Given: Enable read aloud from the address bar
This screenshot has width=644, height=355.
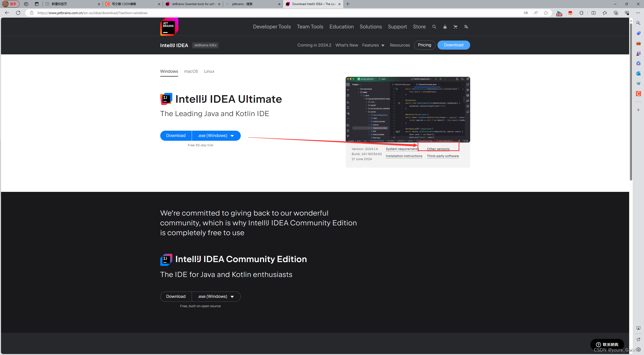Looking at the screenshot, I should (x=536, y=13).
